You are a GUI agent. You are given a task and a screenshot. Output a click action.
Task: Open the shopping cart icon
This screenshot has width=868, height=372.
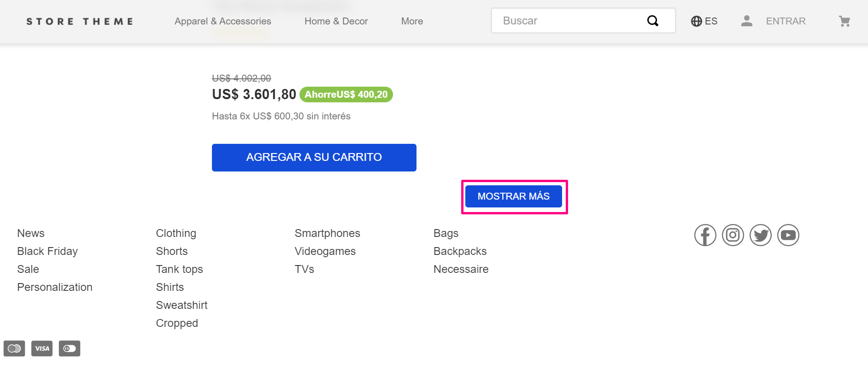844,21
